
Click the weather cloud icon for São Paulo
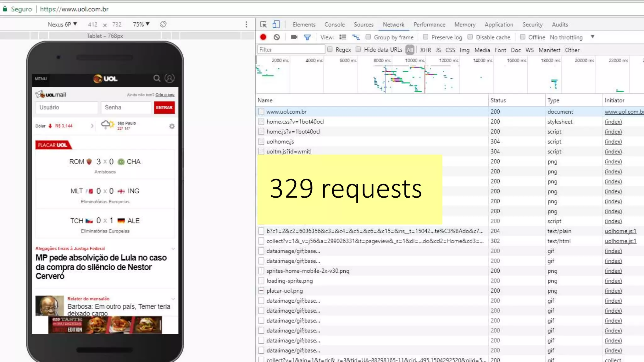point(108,124)
